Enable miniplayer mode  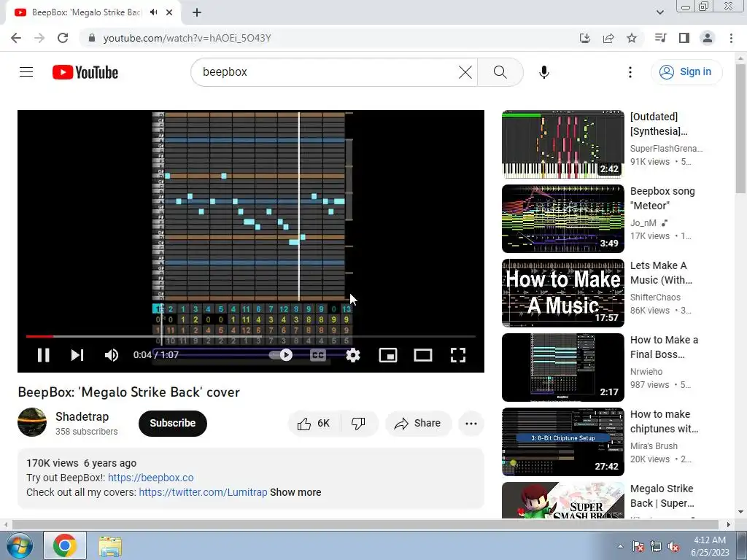(x=388, y=355)
